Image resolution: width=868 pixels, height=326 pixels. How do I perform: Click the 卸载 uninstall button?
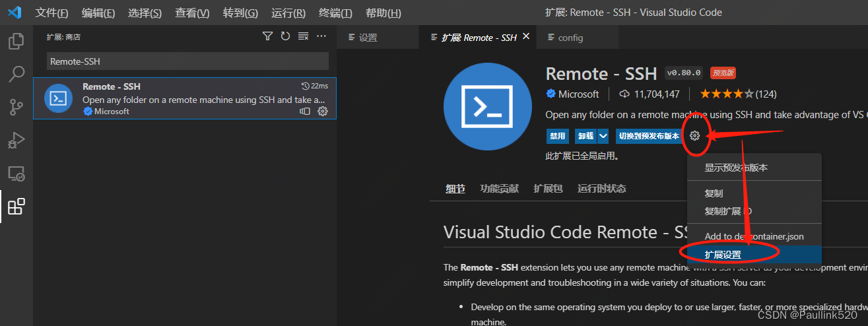[586, 136]
